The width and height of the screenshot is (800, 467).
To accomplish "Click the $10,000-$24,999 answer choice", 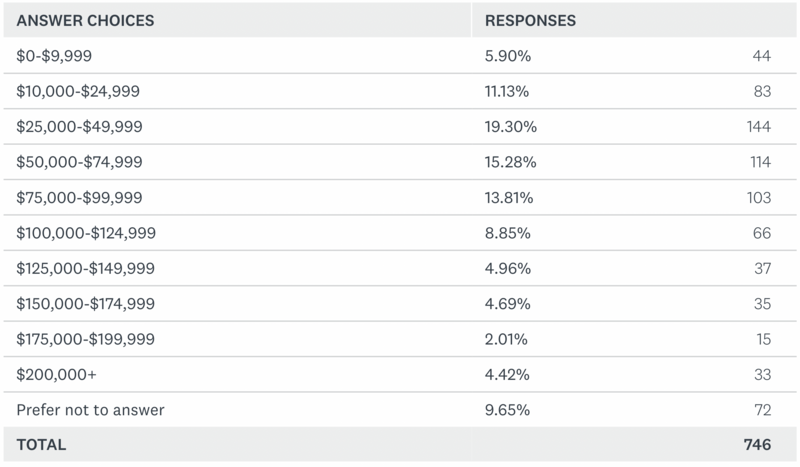I will (79, 91).
